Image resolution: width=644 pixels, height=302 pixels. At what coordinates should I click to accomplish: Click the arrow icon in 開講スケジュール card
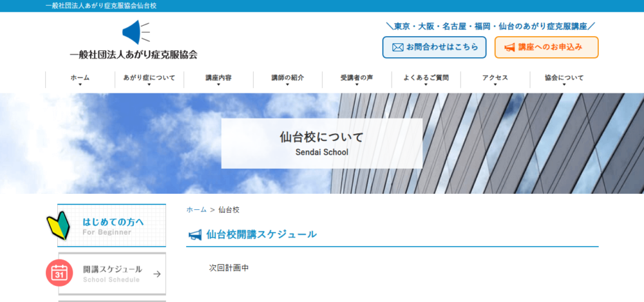coord(156,274)
